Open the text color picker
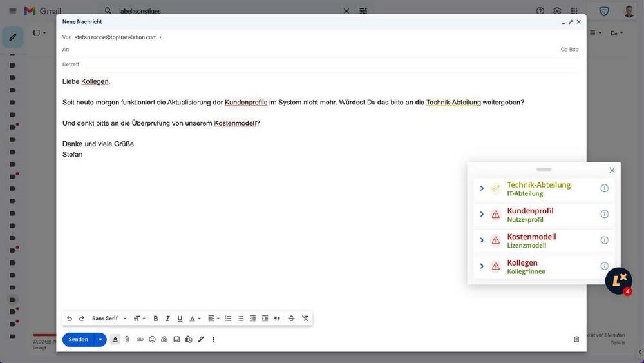The width and height of the screenshot is (644, 363). [x=193, y=319]
